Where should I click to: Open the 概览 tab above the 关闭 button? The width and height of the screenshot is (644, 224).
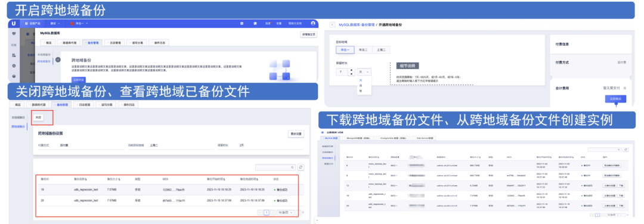point(17,105)
